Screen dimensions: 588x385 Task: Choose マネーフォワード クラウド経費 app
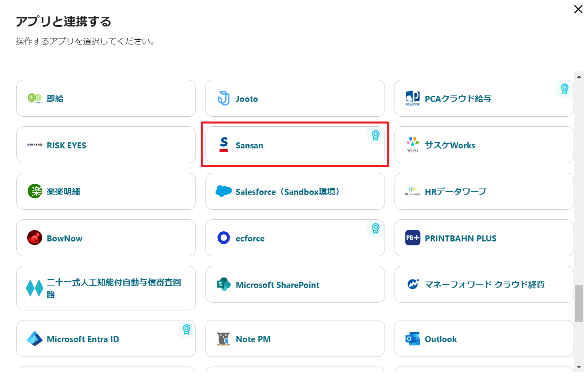pos(484,284)
